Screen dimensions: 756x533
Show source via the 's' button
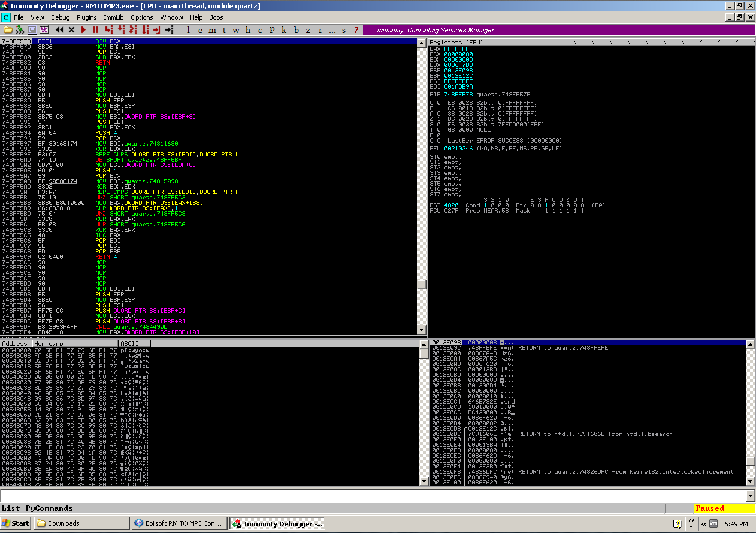pyautogui.click(x=344, y=30)
